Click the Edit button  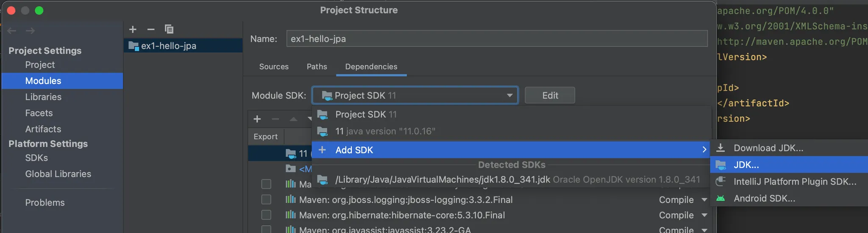(550, 95)
